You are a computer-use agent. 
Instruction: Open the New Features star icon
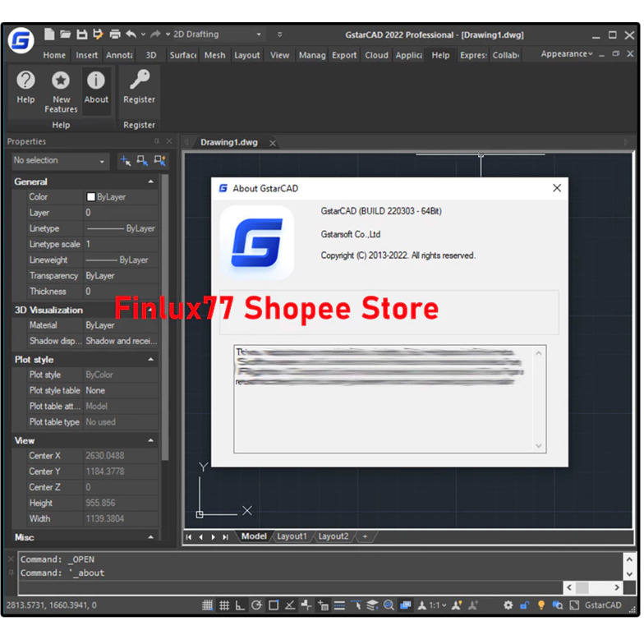(61, 80)
